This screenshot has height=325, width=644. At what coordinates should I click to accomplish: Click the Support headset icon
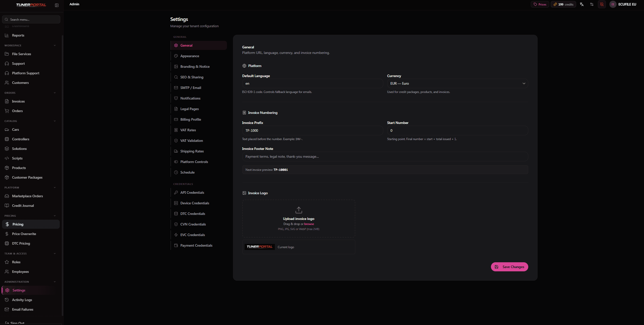point(7,63)
